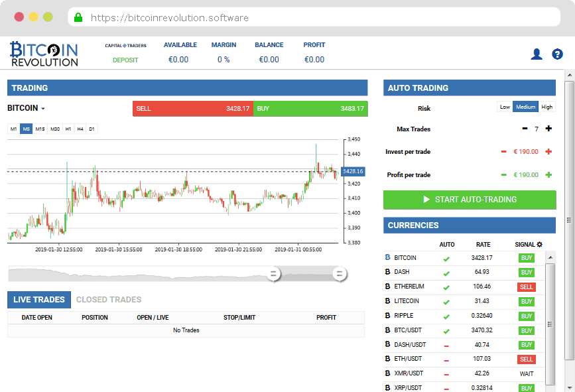Screen dimensions: 575x392
Task: Open the help question mark icon
Action: 557,54
